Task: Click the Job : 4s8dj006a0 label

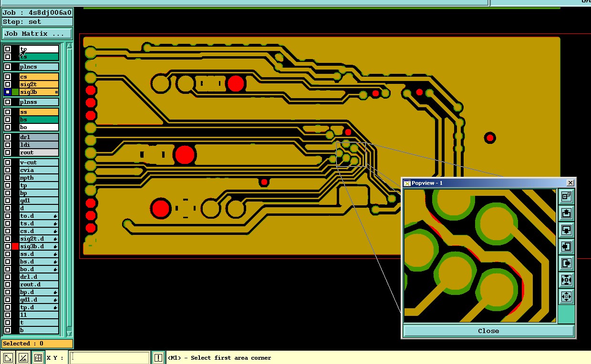Action: pyautogui.click(x=37, y=13)
